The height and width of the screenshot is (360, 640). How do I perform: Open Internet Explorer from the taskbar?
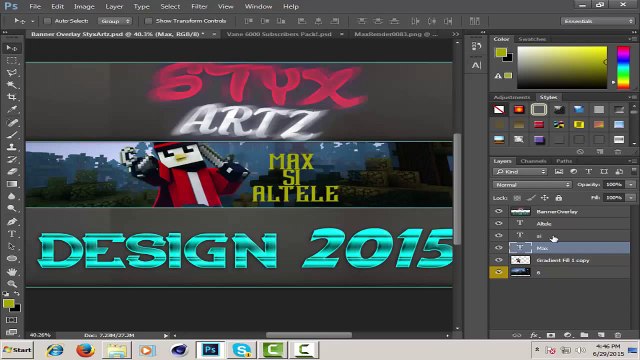55,350
